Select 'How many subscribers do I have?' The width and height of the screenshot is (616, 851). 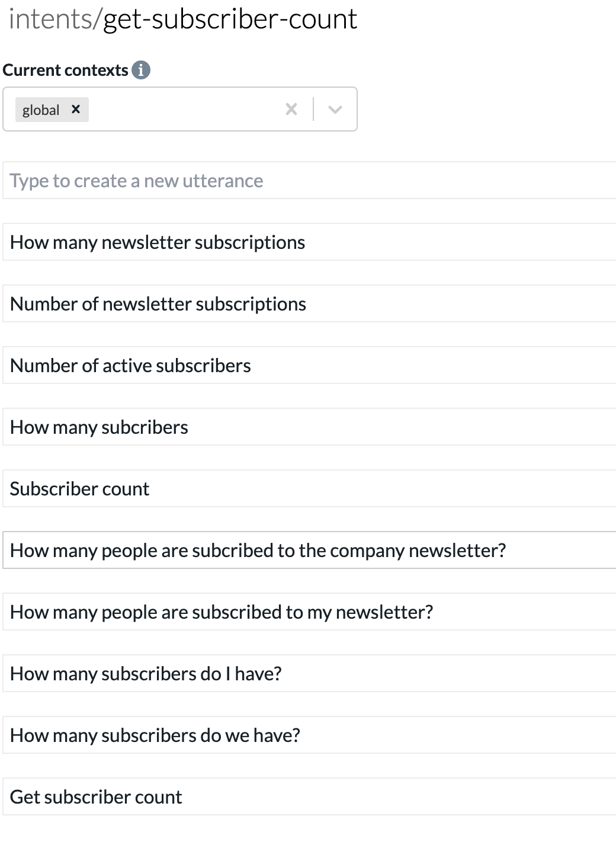309,673
